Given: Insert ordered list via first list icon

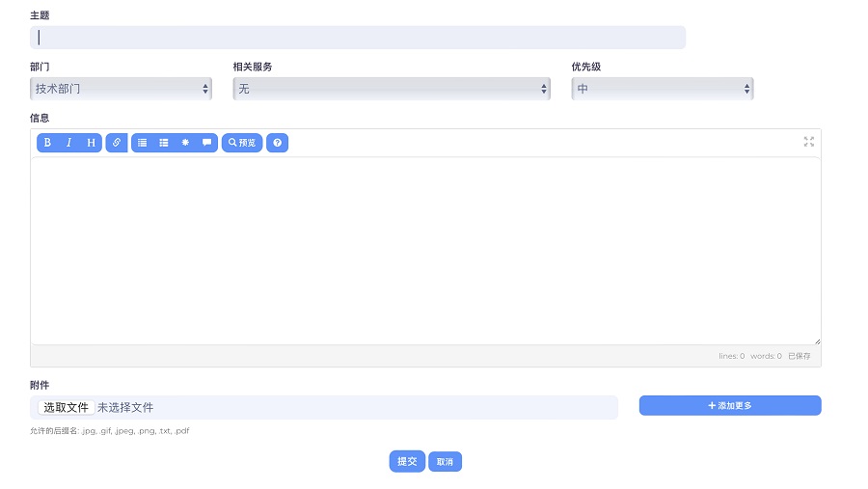Looking at the screenshot, I should (143, 143).
